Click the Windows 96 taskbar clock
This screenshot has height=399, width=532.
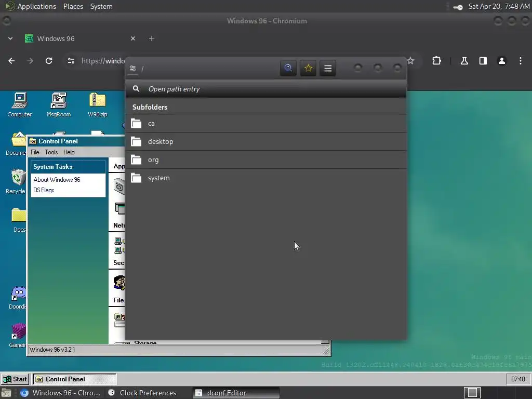click(x=518, y=379)
